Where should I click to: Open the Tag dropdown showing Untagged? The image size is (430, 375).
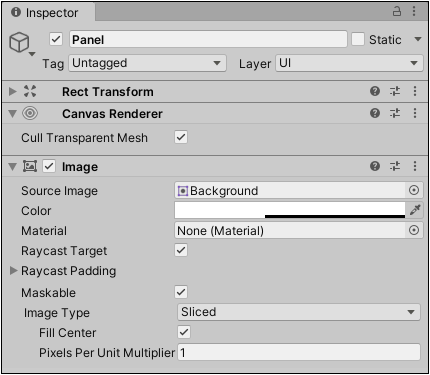147,63
